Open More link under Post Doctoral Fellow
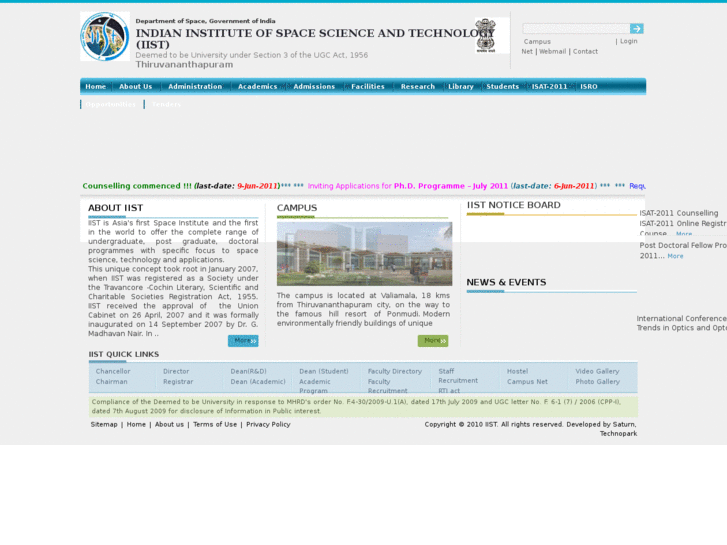The image size is (727, 545). click(x=675, y=256)
